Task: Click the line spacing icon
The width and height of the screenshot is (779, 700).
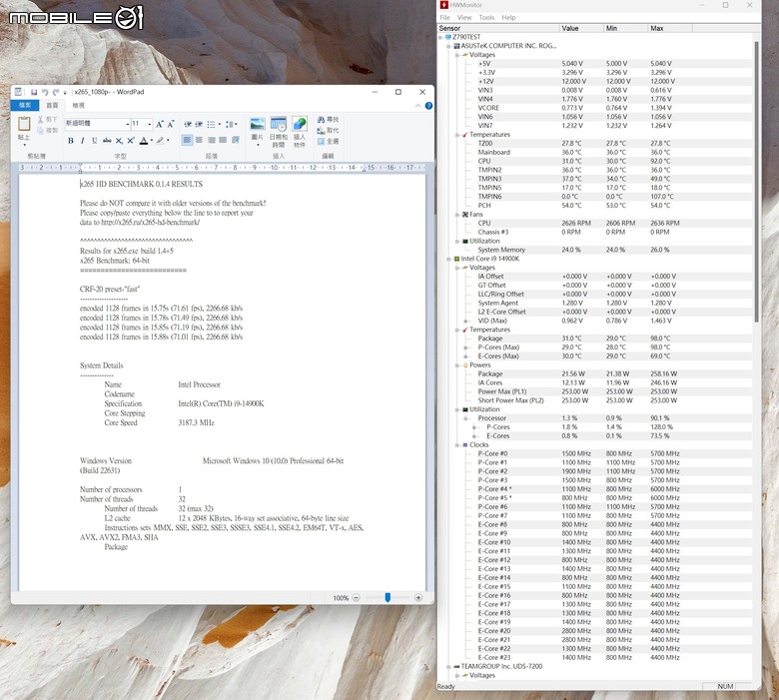Action: pos(230,124)
